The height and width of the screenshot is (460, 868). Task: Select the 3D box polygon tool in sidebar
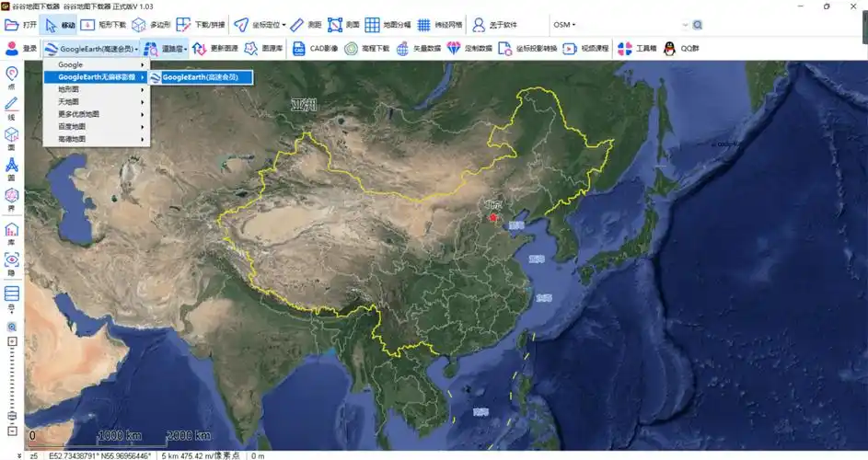12,139
